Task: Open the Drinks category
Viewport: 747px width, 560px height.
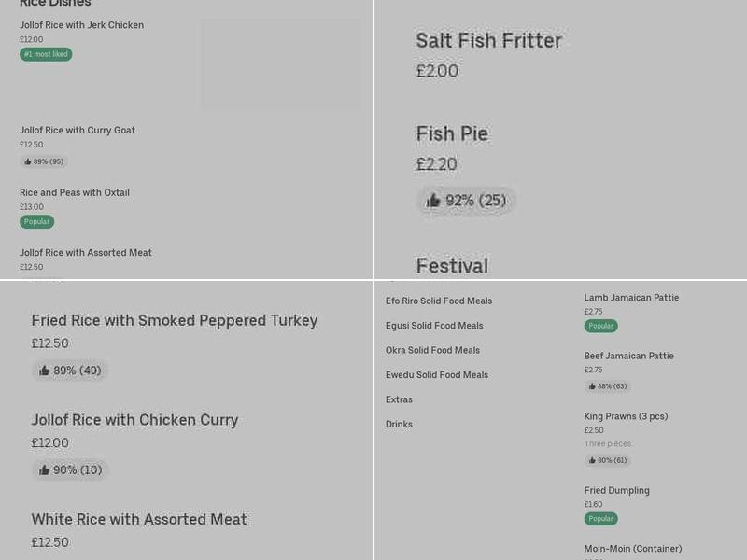Action: tap(399, 424)
